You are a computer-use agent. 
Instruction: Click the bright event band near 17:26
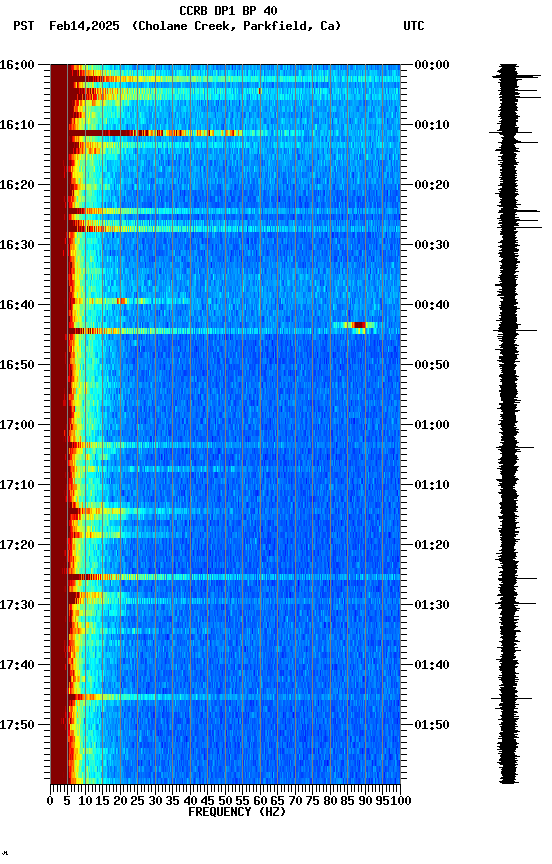(x=234, y=577)
